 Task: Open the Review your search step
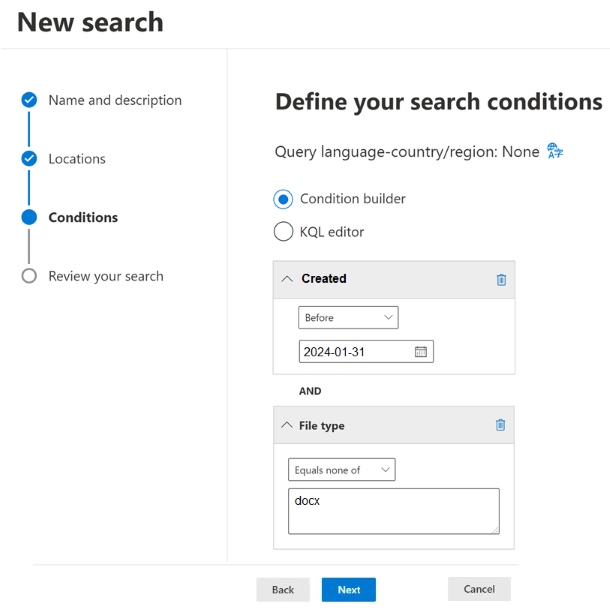pos(106,276)
